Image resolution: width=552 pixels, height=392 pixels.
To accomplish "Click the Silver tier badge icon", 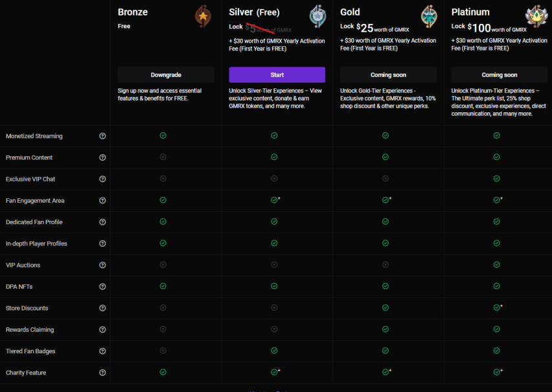I will (317, 16).
